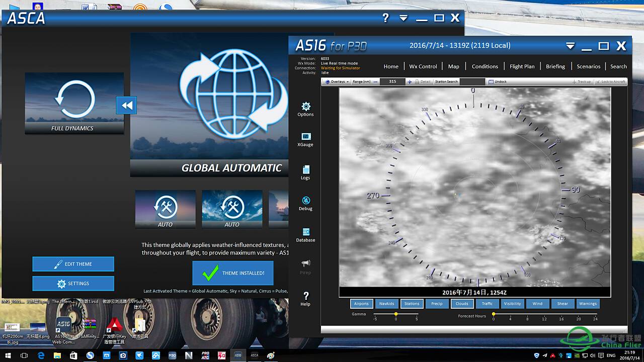
Task: Click the Full Dynamics icon in ASCA
Action: point(74,103)
